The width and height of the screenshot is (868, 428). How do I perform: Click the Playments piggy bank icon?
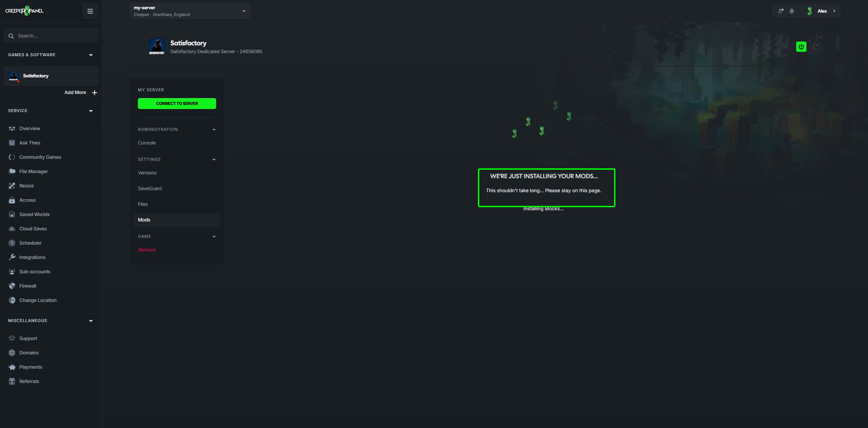[12, 367]
